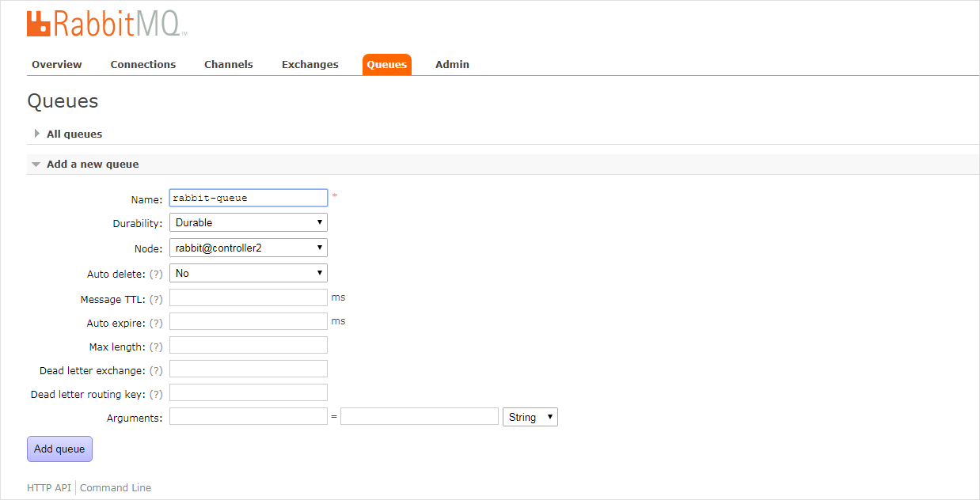
Task: Open the Command Line link
Action: [x=116, y=488]
